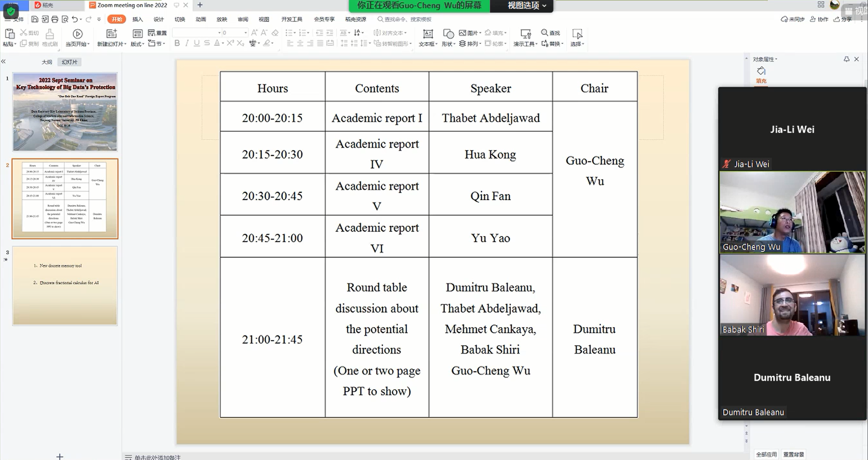Click the Apply to All 全部应用 button
The image size is (868, 460).
[766, 454]
